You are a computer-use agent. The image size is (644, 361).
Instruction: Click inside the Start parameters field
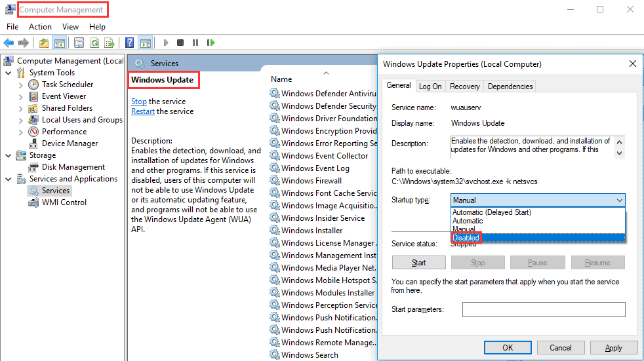point(544,310)
